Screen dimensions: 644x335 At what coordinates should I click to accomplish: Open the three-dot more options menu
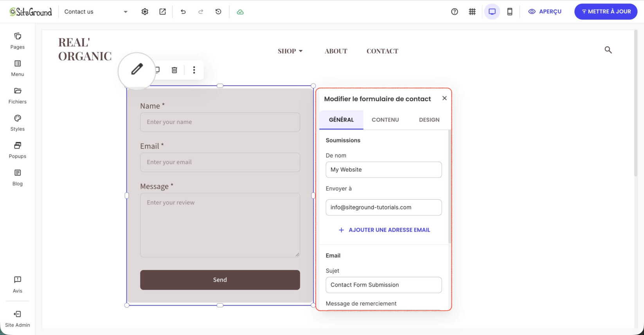click(194, 70)
